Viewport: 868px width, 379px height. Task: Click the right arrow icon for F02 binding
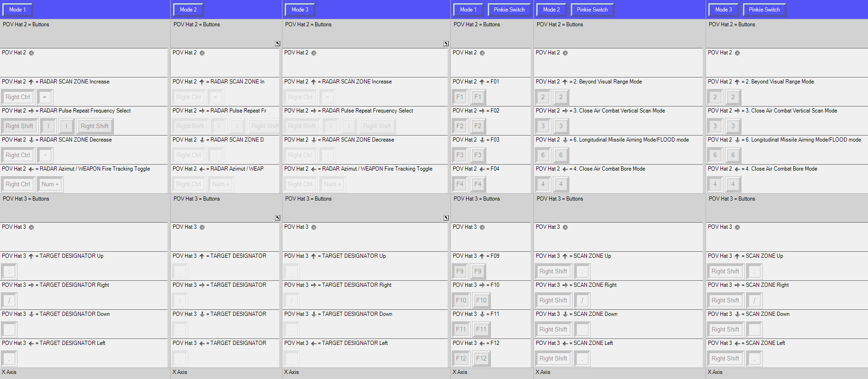point(482,111)
